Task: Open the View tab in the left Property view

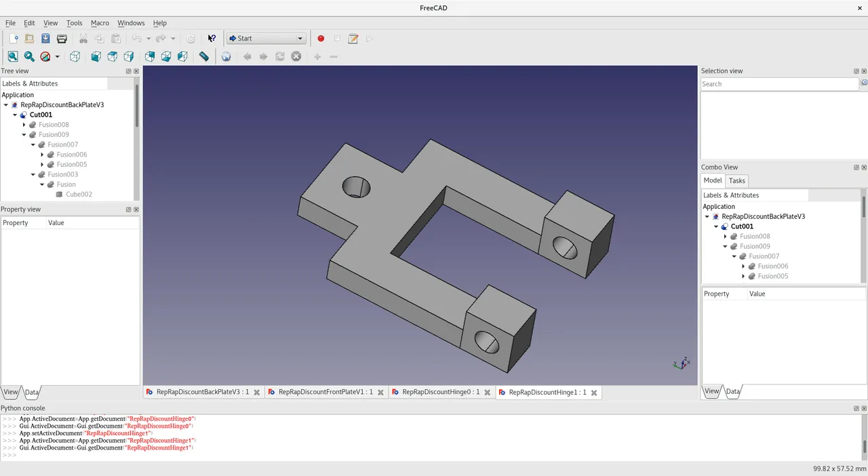Action: 11,392
